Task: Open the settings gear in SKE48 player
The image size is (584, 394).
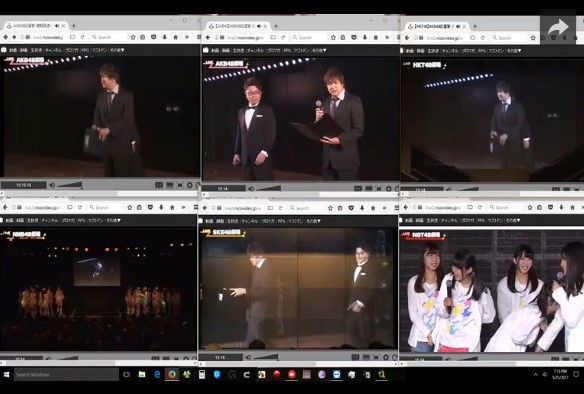Action: pyautogui.click(x=386, y=357)
